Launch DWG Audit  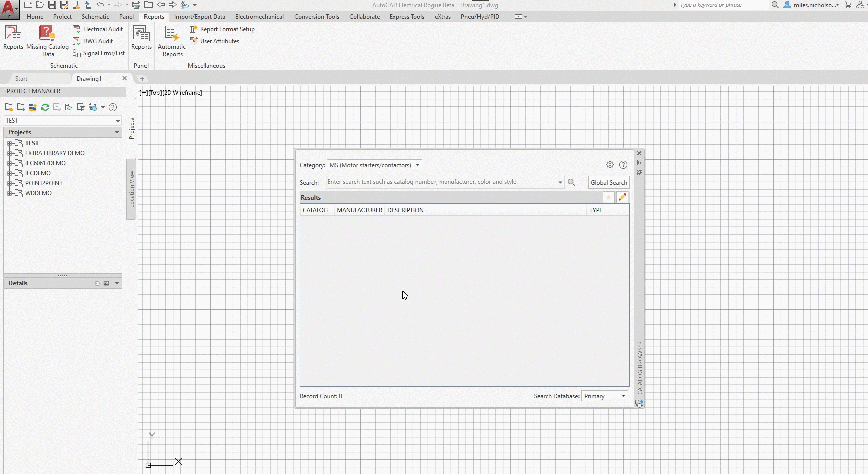tap(93, 41)
